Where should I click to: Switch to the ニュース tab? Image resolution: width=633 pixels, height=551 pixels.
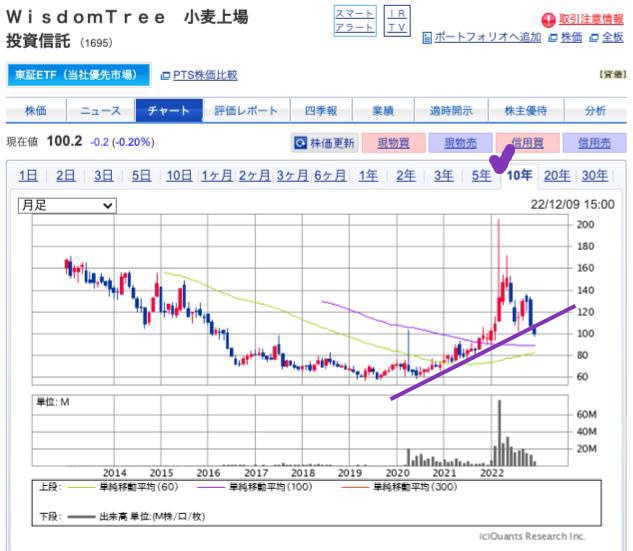click(101, 110)
